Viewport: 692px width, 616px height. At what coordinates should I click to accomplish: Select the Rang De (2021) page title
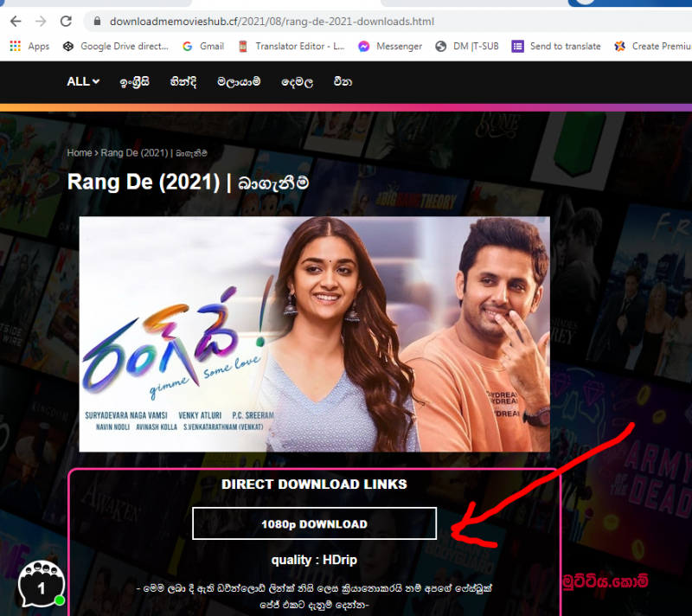(188, 182)
